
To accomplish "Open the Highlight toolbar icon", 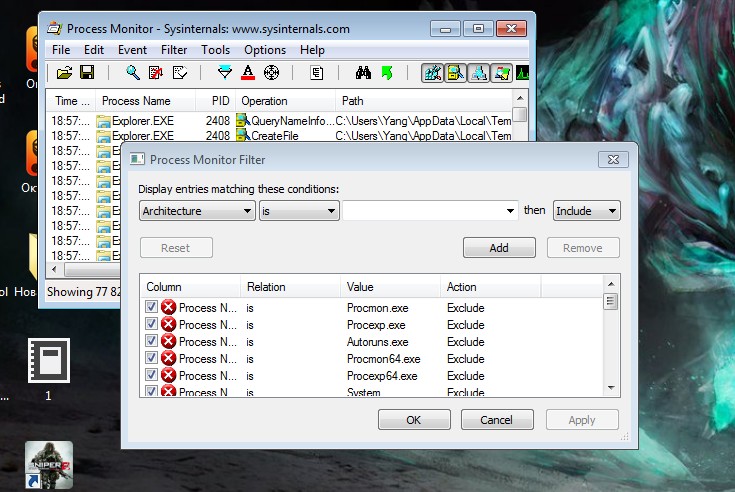I will (x=248, y=73).
